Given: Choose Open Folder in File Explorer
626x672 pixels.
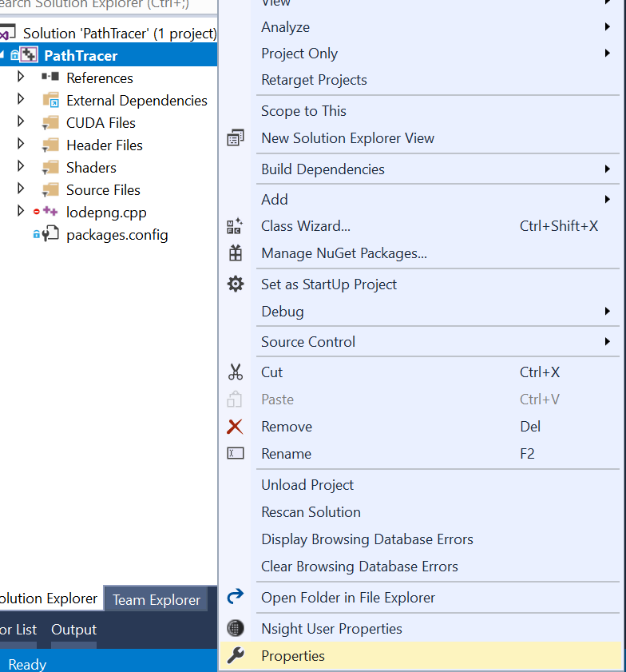Looking at the screenshot, I should coord(420,597).
